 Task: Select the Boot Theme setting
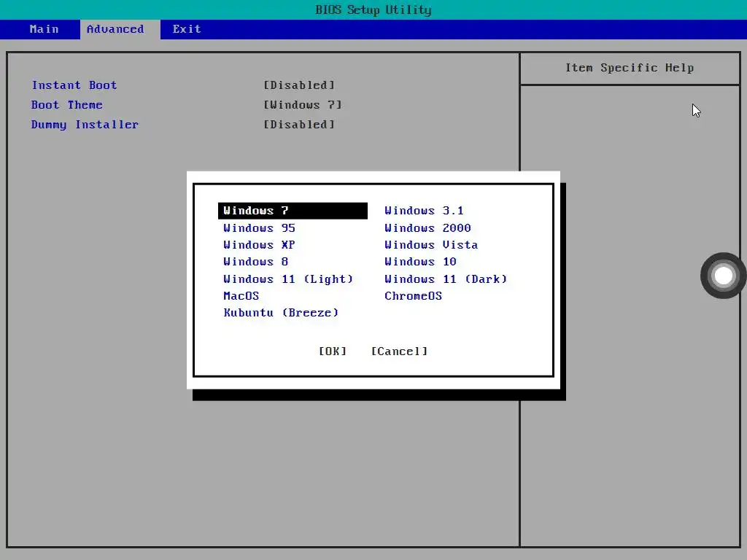[66, 105]
